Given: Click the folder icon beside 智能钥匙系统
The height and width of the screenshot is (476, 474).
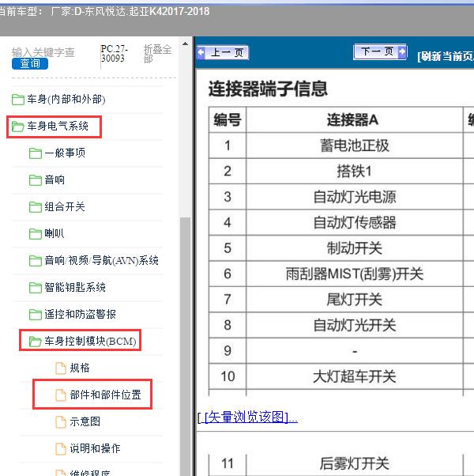Looking at the screenshot, I should point(36,288).
